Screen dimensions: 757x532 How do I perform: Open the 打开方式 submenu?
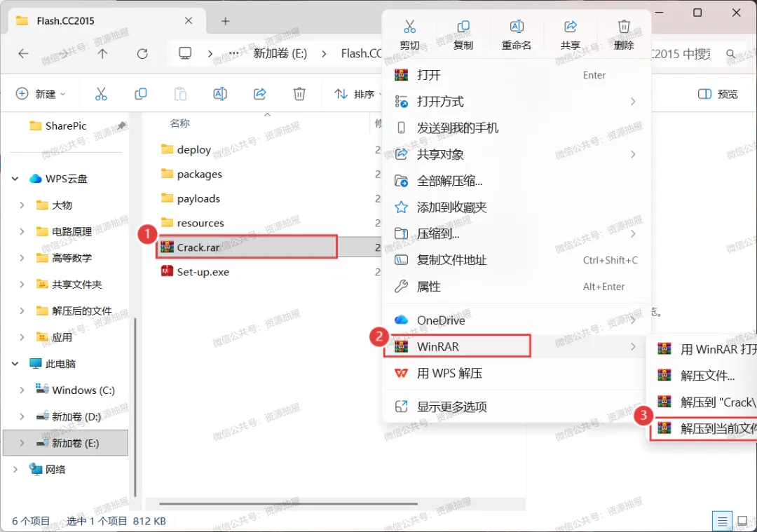coord(517,102)
